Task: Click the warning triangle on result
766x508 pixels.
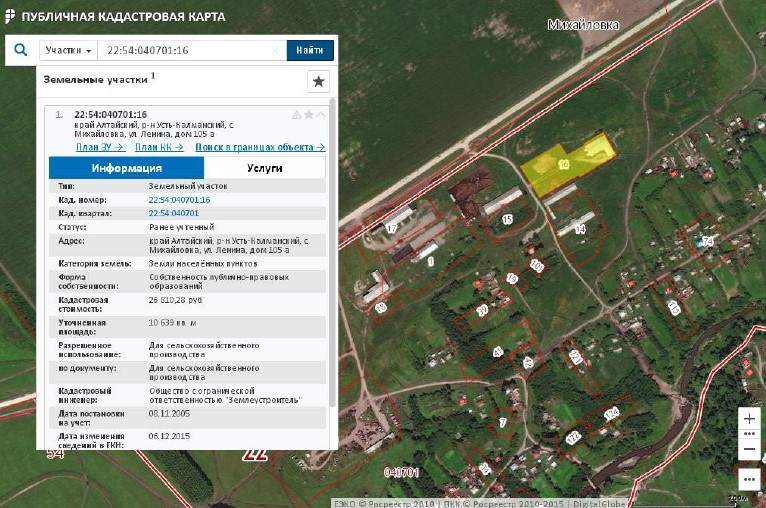Action: tap(297, 115)
